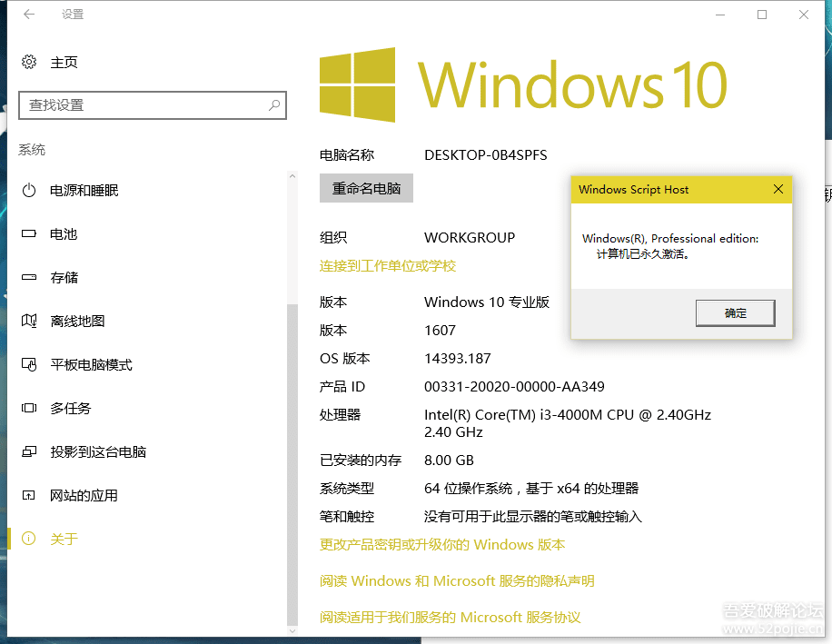Click the info icon beside 关于
Screen dimensions: 832x644
pyautogui.click(x=29, y=539)
